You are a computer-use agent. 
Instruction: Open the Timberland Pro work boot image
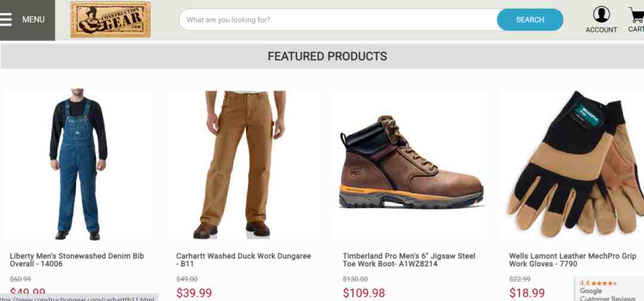click(411, 164)
